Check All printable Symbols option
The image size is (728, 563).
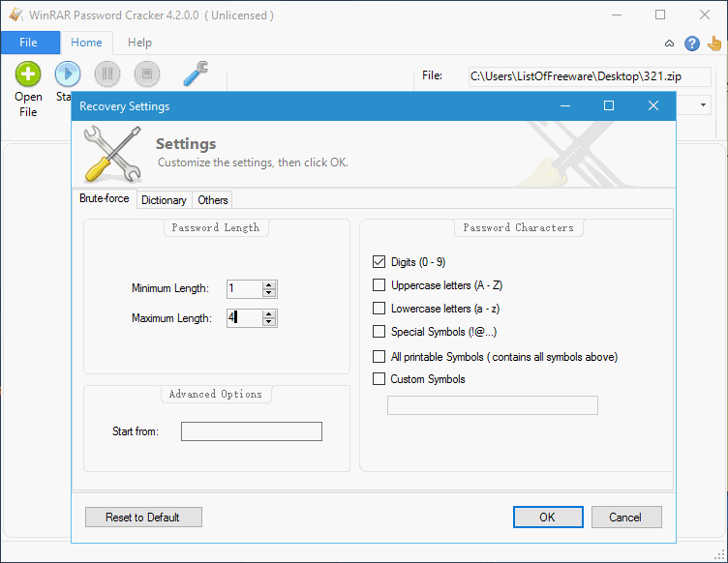point(379,356)
